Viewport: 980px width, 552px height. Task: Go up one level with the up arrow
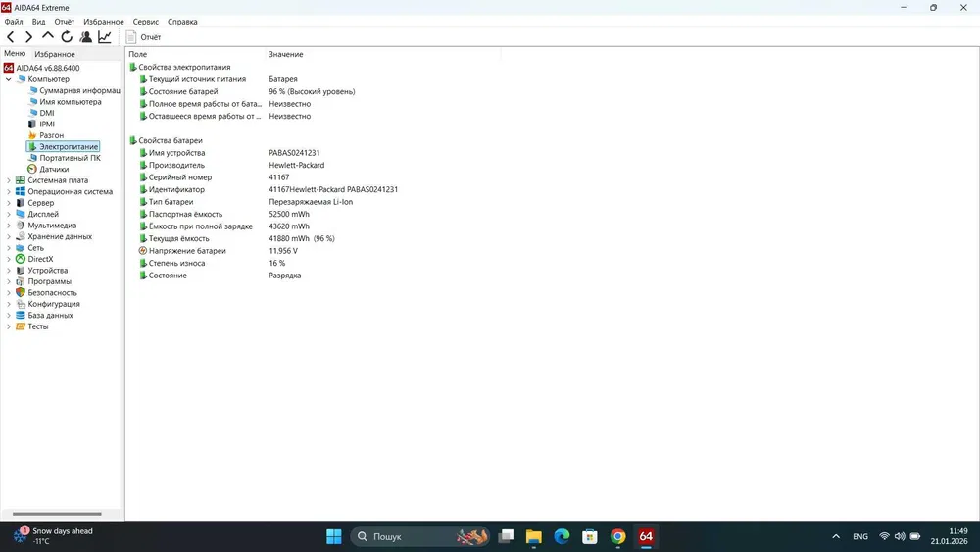pos(47,37)
